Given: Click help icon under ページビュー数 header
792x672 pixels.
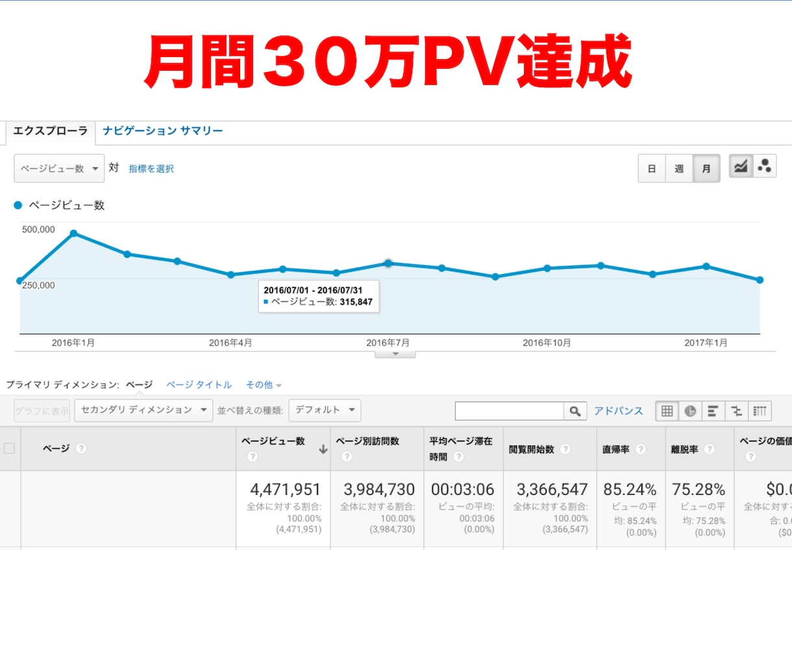Looking at the screenshot, I should (x=253, y=457).
